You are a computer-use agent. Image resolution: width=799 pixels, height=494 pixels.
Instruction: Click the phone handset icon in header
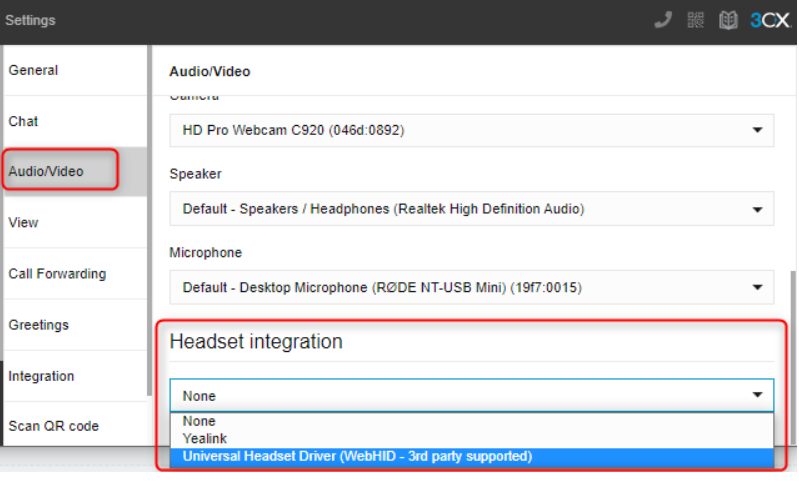coord(663,20)
